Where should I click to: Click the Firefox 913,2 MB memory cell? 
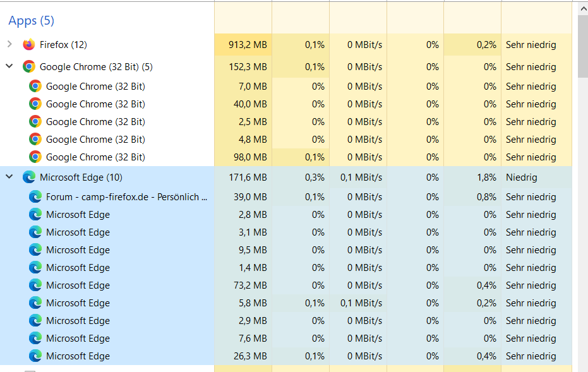pos(247,45)
